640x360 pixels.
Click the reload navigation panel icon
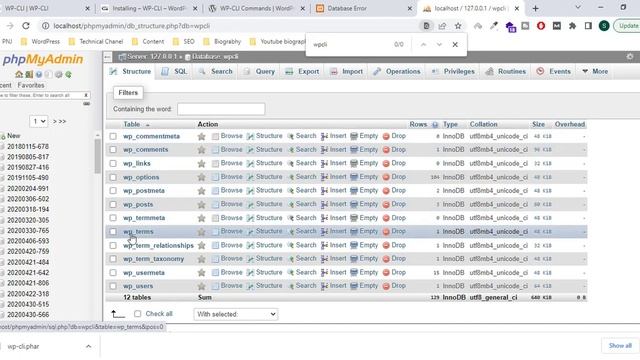(x=69, y=75)
